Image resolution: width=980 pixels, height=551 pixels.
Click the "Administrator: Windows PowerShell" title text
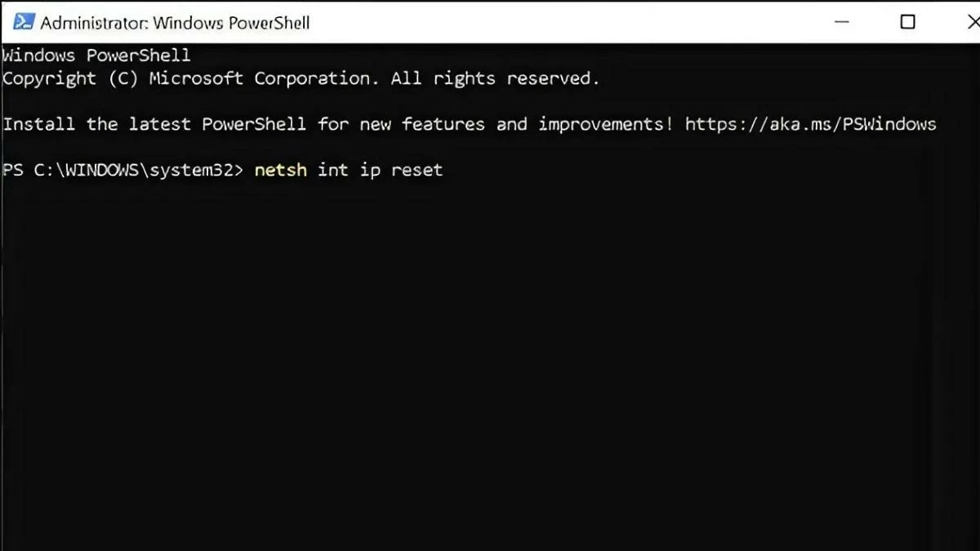(175, 22)
